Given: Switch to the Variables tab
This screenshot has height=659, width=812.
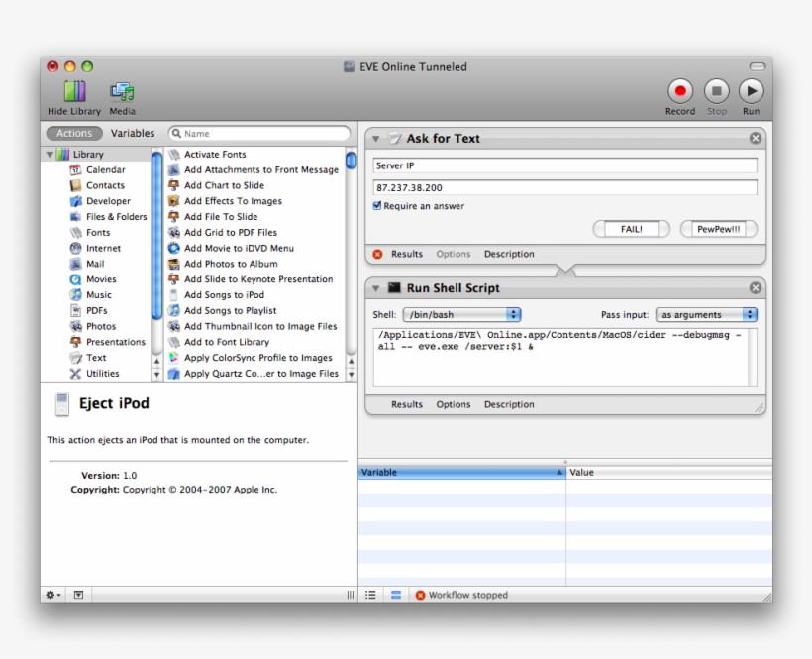Looking at the screenshot, I should (x=133, y=133).
